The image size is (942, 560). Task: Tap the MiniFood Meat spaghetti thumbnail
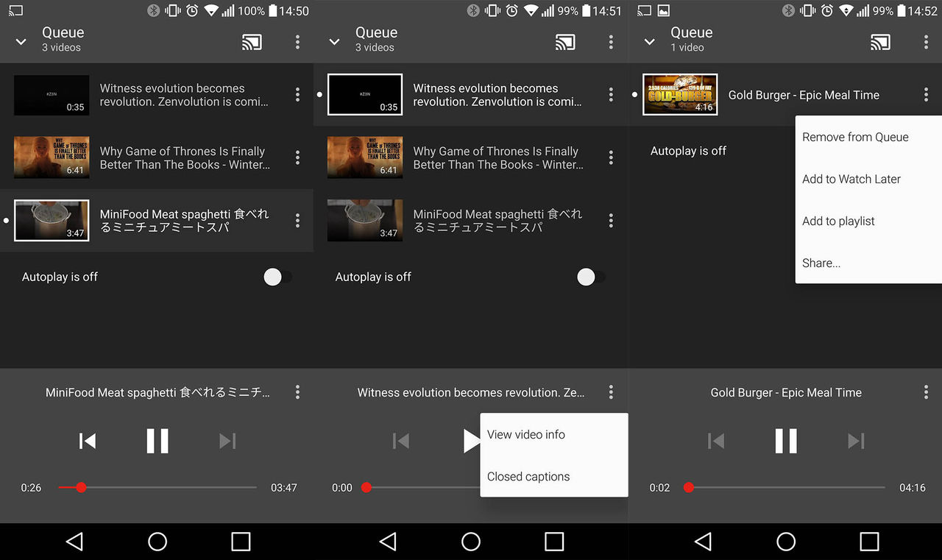tap(51, 220)
